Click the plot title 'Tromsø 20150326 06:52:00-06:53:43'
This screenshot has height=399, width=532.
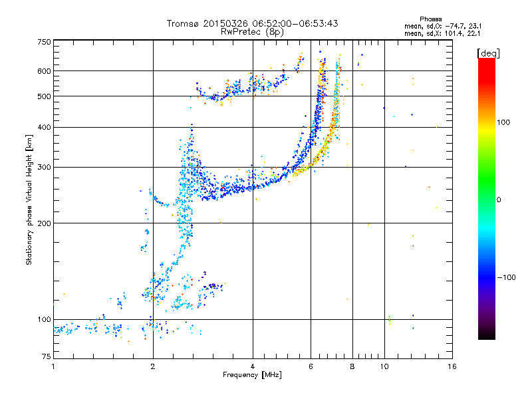tap(252, 23)
